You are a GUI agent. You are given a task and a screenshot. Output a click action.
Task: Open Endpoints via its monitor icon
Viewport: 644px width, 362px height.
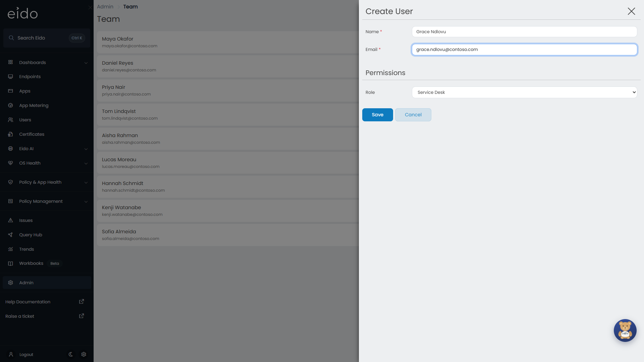[x=10, y=77]
